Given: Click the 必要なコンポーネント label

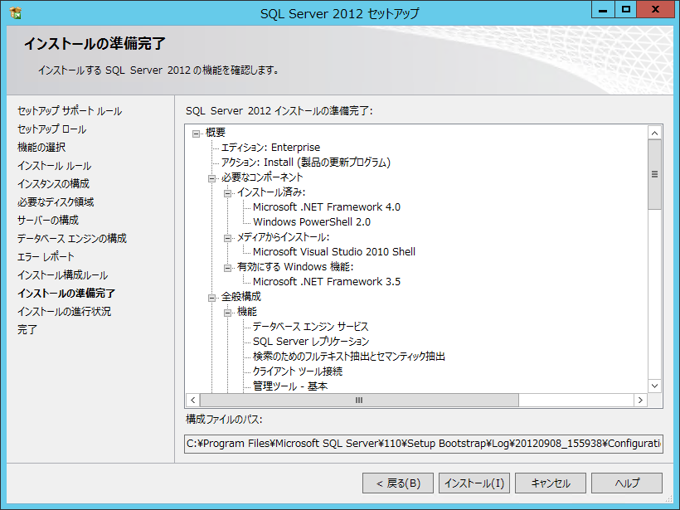Looking at the screenshot, I should (x=262, y=177).
